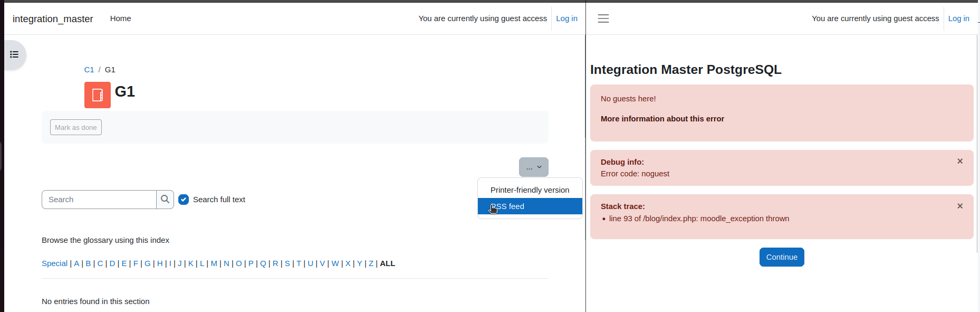
Task: Browse glossary entries starting with M
Action: [214, 263]
